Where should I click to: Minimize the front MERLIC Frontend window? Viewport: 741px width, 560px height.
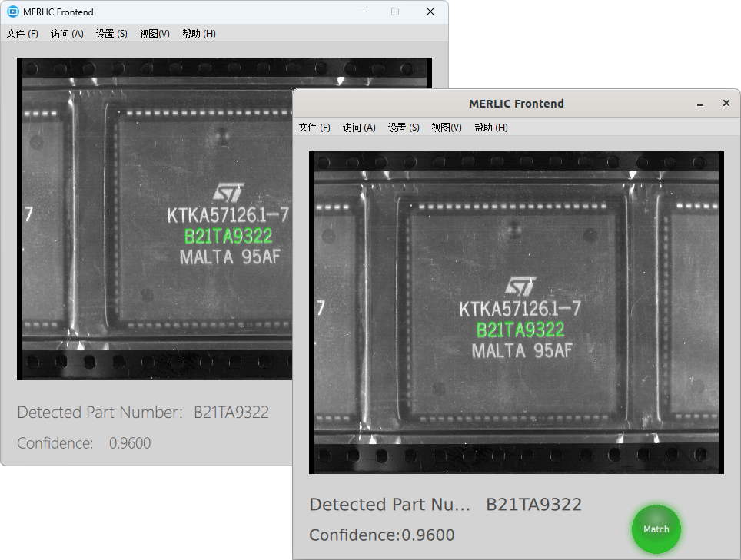700,104
